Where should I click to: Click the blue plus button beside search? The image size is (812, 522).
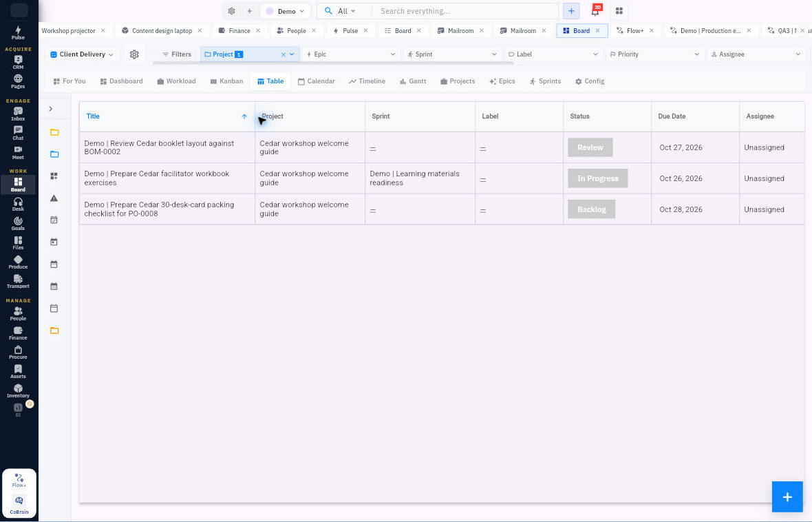click(x=571, y=11)
